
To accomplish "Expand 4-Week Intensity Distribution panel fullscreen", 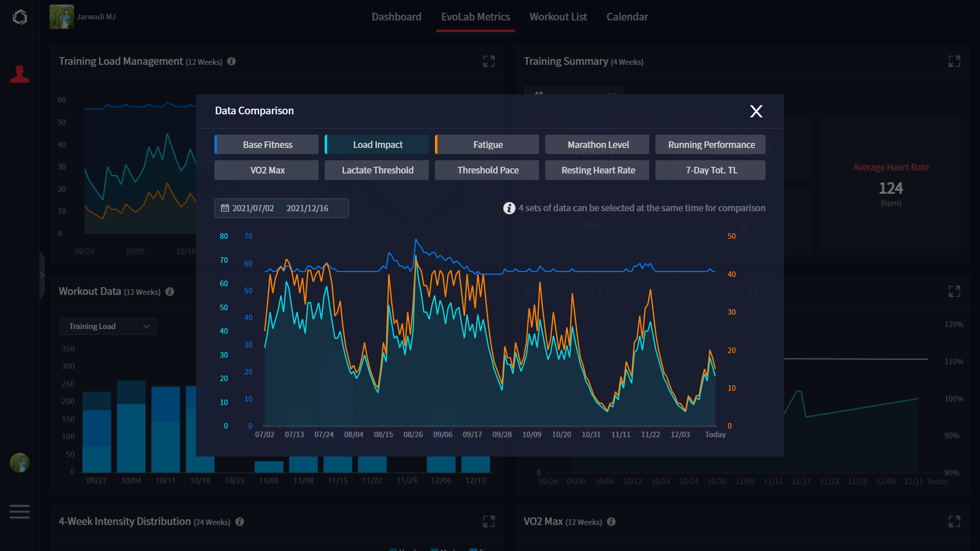I will click(x=488, y=521).
